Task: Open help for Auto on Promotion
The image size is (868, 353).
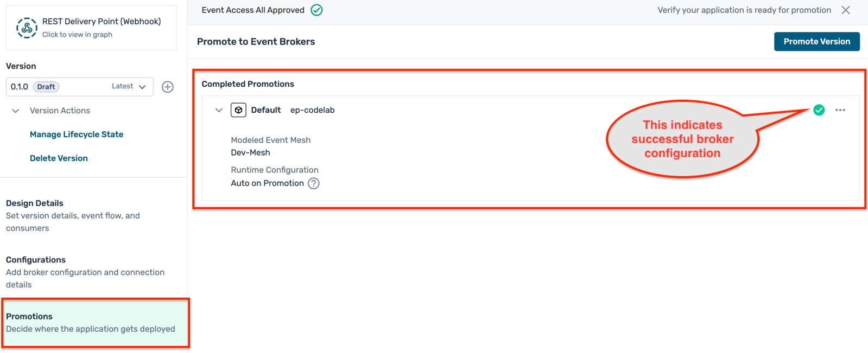Action: coord(313,183)
